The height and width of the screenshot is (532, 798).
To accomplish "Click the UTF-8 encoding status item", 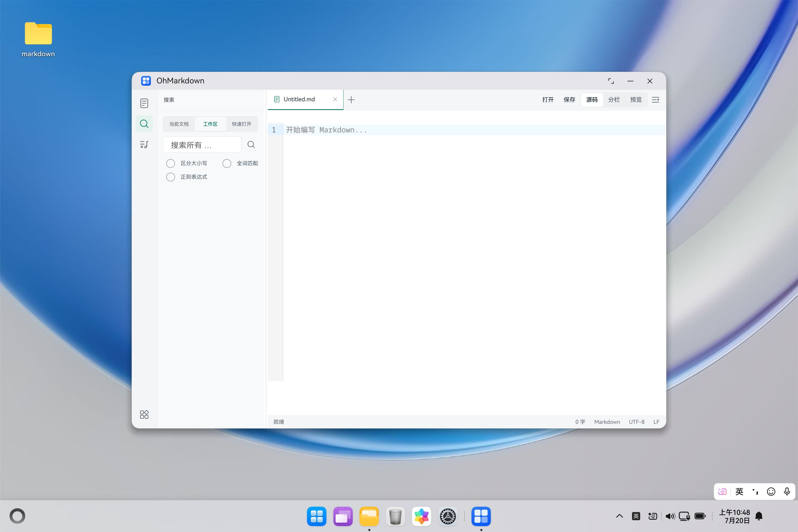I will [637, 422].
